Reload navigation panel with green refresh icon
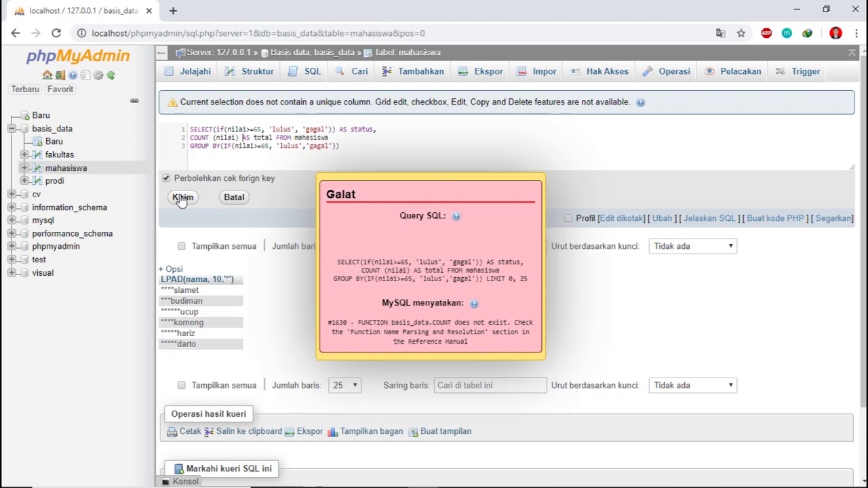Screen dimensions: 868x488 [111, 75]
